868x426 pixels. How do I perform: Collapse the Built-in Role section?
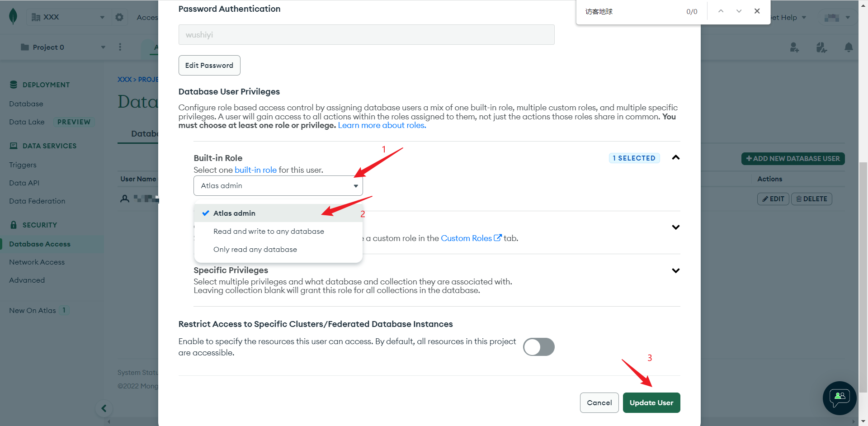point(675,158)
